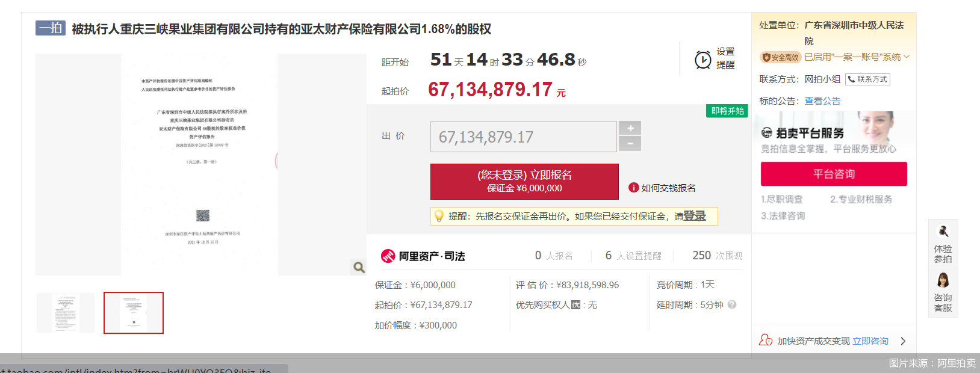Click the 联系方式 phone button
This screenshot has width=980, height=373.
(867, 79)
